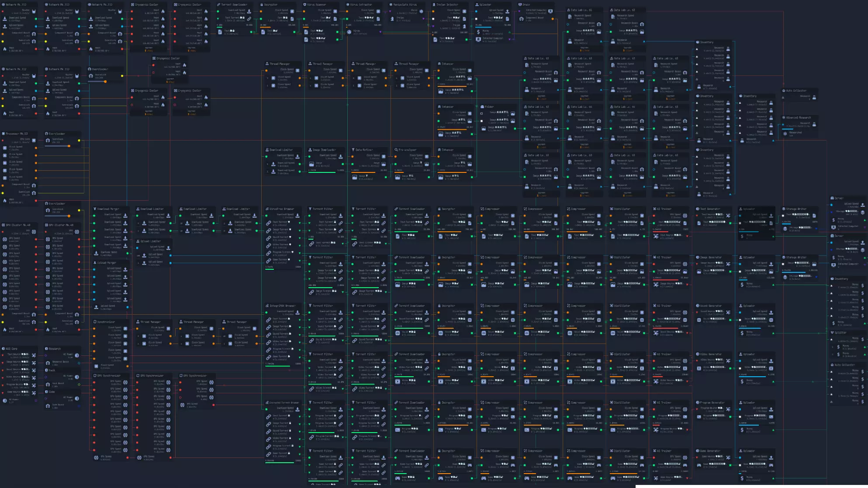
Task: Click the Download Merger node icon
Action: tap(95, 209)
